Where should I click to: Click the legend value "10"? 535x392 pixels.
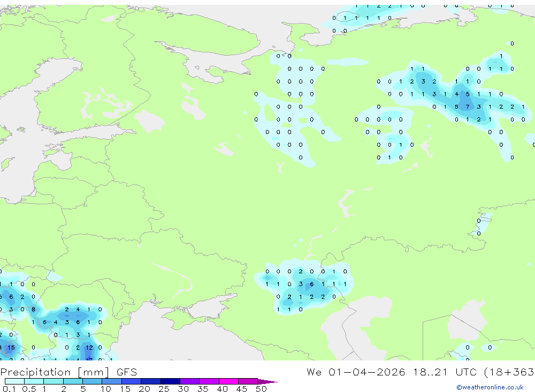click(x=106, y=389)
